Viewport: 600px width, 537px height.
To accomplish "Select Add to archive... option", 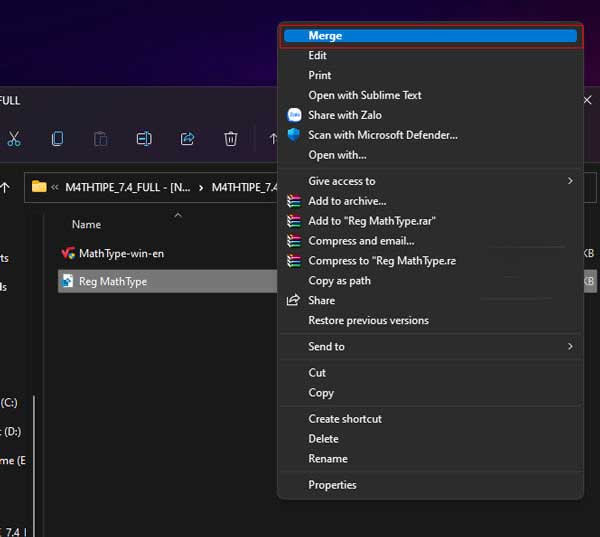I will click(430, 201).
